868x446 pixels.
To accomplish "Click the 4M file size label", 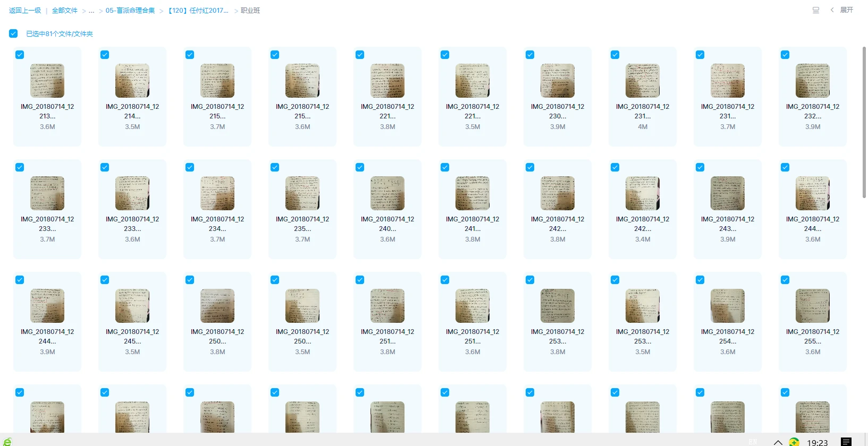I will click(x=643, y=127).
